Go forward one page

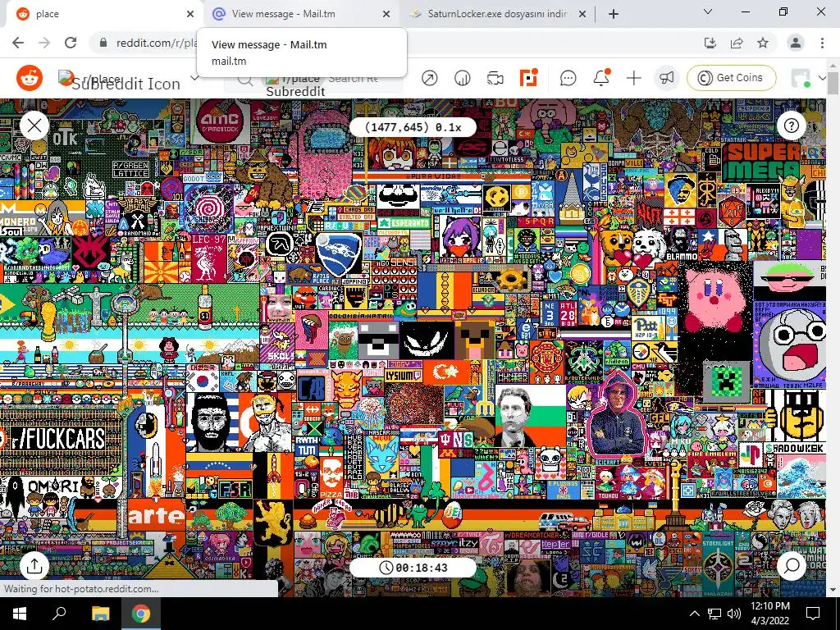click(44, 43)
